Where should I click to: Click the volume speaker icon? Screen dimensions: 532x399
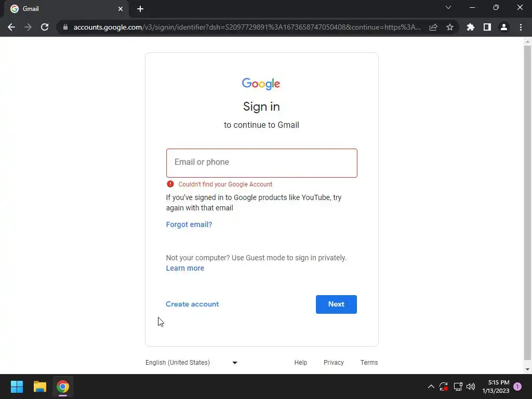[471, 387]
